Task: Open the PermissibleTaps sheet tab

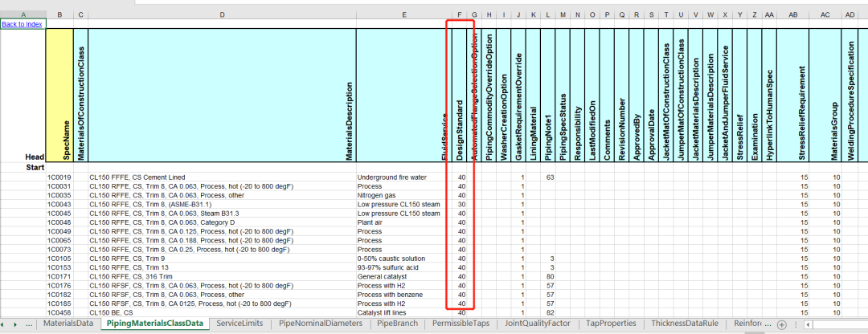Action: coord(461,323)
